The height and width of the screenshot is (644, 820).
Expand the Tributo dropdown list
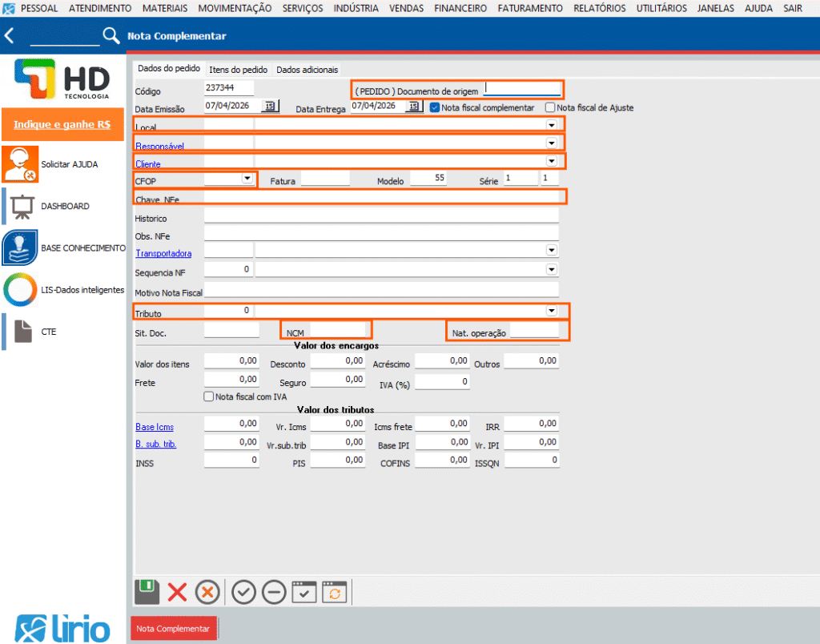(x=551, y=310)
